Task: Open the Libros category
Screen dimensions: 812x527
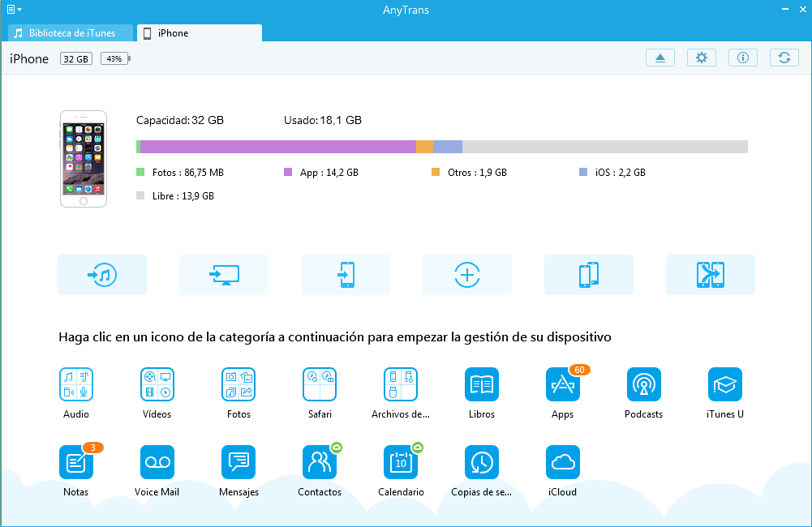Action: (x=482, y=384)
